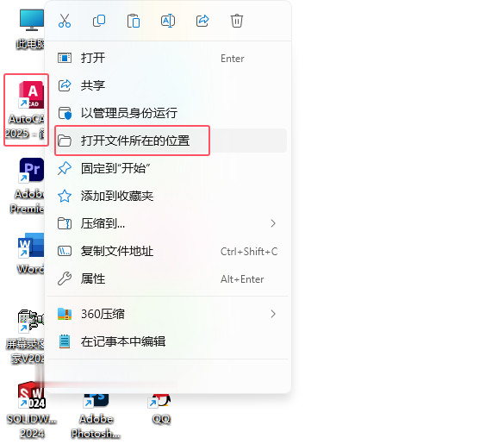Click the Copy icon in context menu
Image resolution: width=504 pixels, height=444 pixels.
point(99,21)
